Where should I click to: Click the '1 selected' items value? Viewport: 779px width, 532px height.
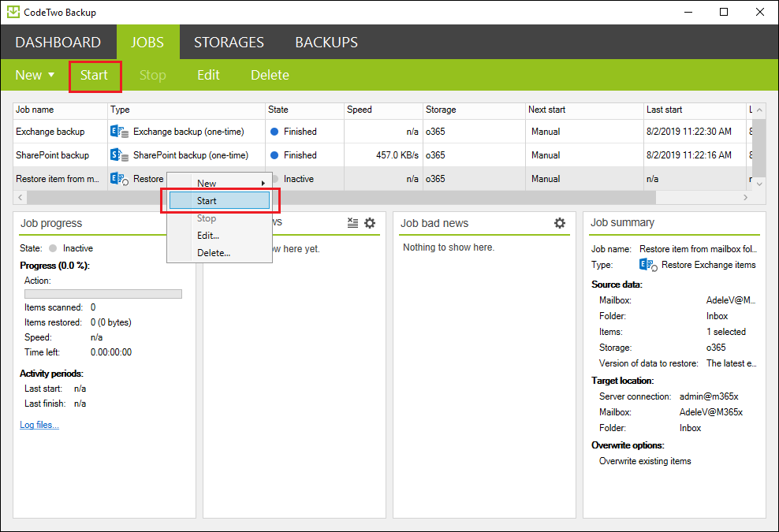pyautogui.click(x=726, y=332)
